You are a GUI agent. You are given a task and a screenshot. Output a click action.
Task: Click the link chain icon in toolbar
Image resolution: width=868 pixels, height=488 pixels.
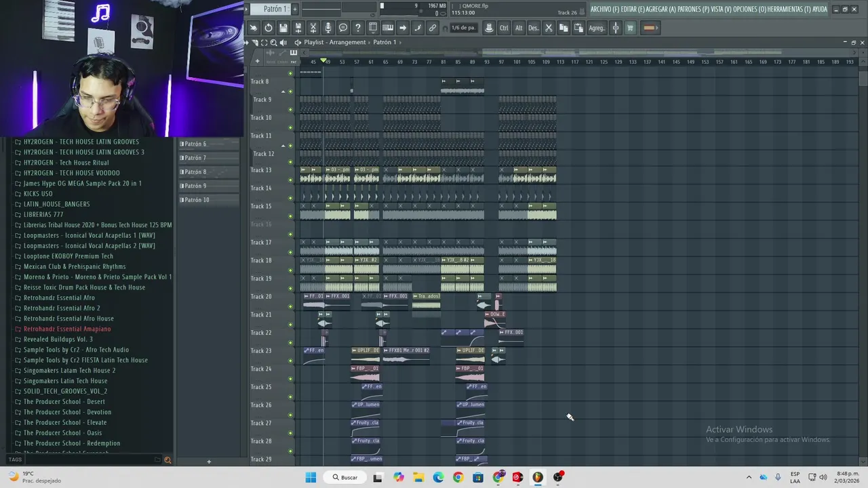click(432, 28)
